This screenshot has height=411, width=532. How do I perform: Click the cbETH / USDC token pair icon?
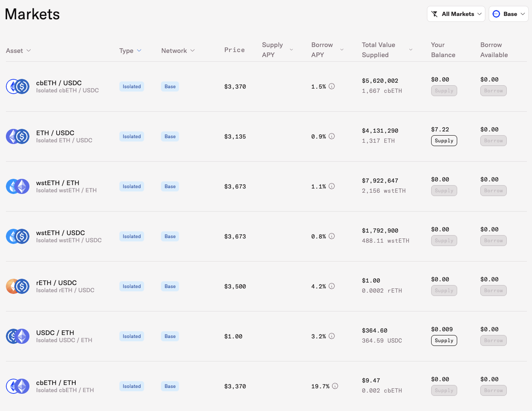pos(18,86)
